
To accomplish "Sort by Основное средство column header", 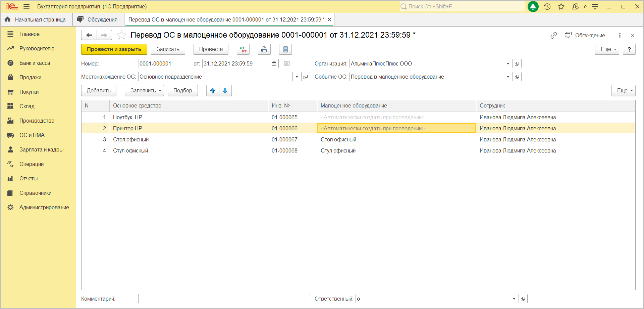I will 189,105.
